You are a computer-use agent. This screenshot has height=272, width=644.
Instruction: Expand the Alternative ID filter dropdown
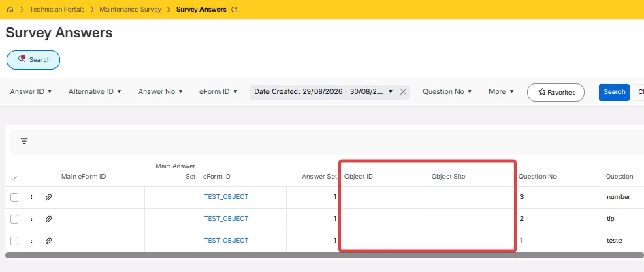(95, 91)
